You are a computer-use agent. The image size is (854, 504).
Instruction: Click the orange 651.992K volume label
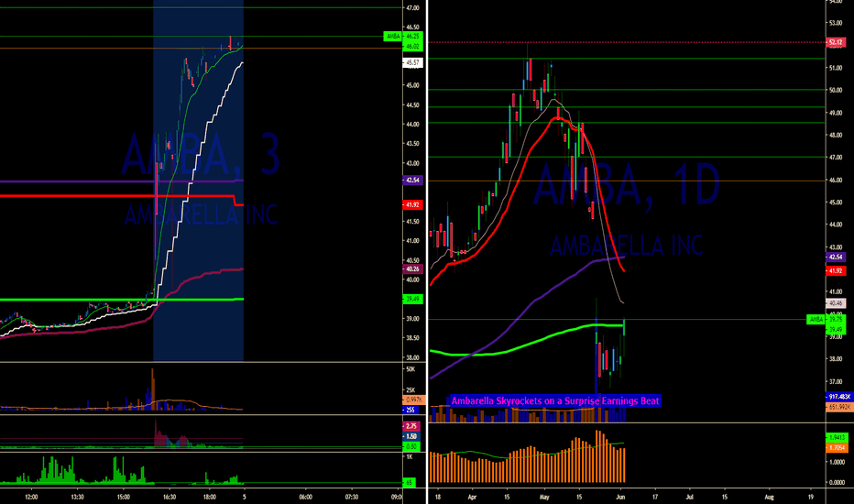point(839,407)
